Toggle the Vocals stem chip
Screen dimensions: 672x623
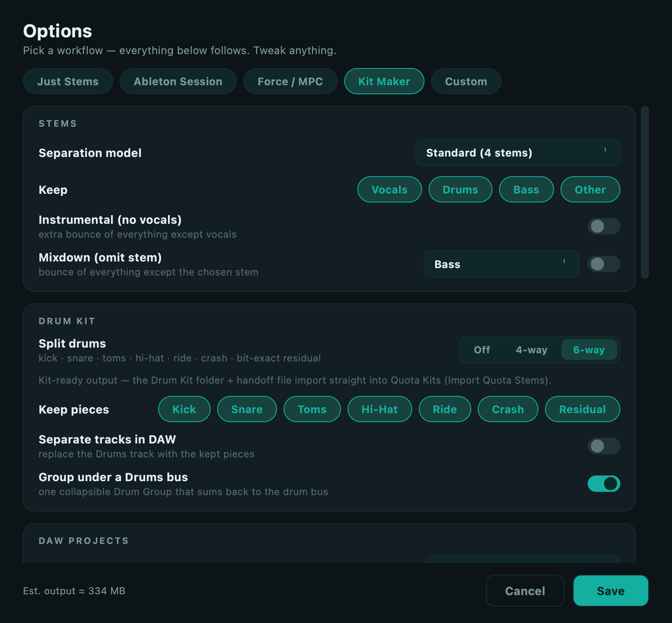pyautogui.click(x=389, y=189)
